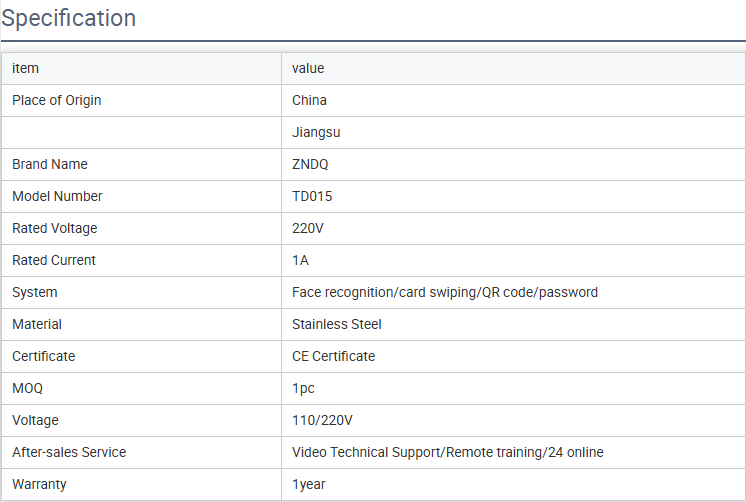Click the Rated Voltage 220V value
The image size is (746, 502).
point(307,228)
